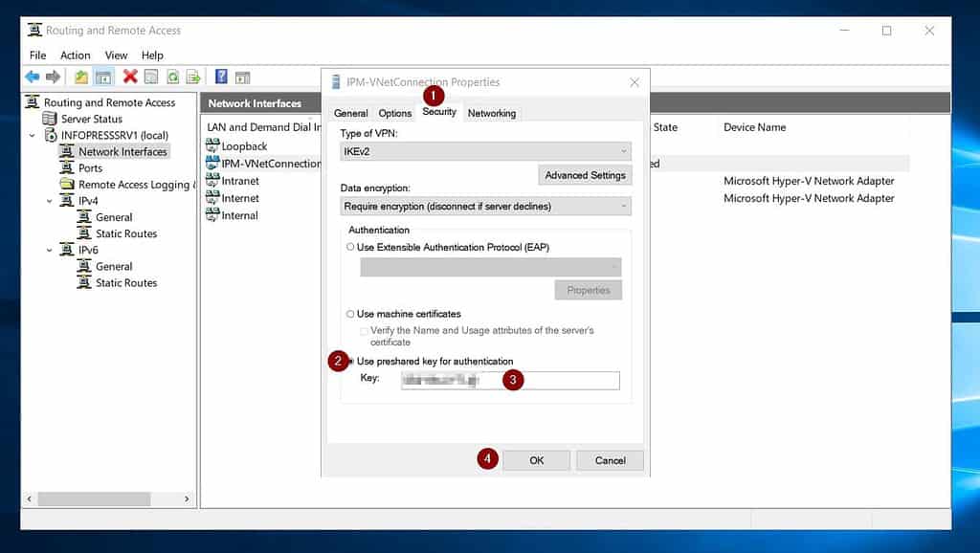Click the Internet interface icon

(x=212, y=198)
